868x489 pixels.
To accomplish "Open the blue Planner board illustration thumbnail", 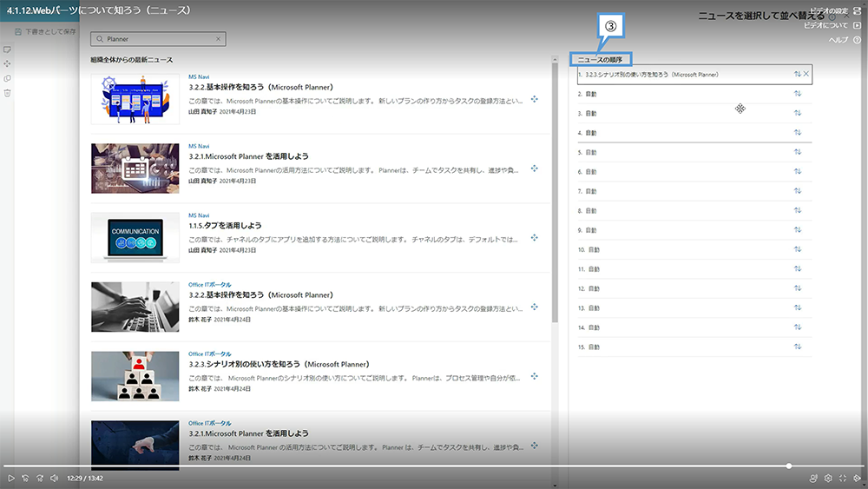I will pos(135,99).
